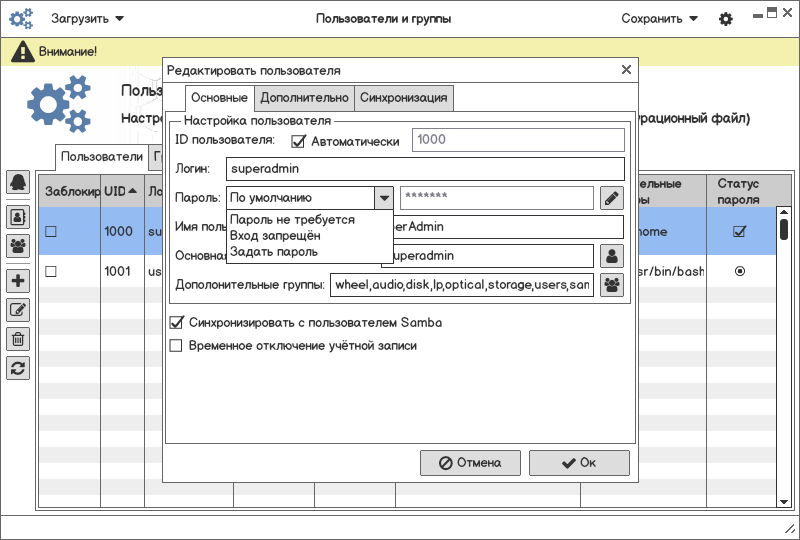This screenshot has height=540, width=800.
Task: Enable Временное отключение учётной записи
Action: click(176, 346)
